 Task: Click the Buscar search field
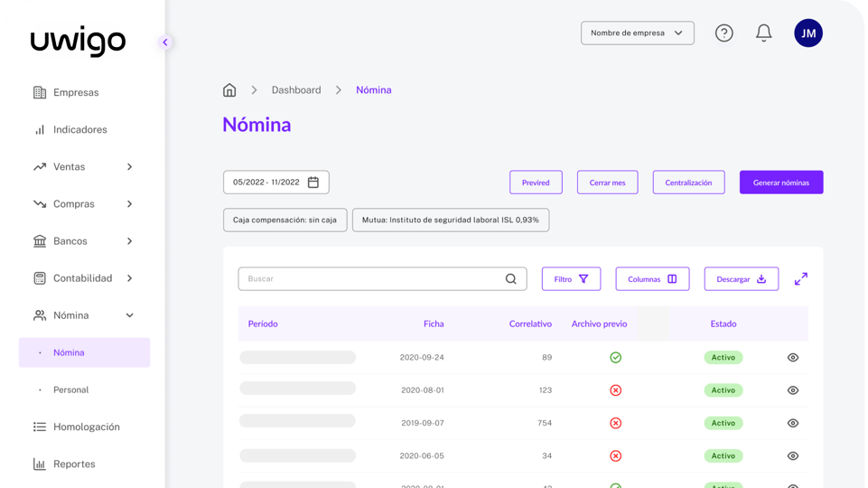pos(370,279)
